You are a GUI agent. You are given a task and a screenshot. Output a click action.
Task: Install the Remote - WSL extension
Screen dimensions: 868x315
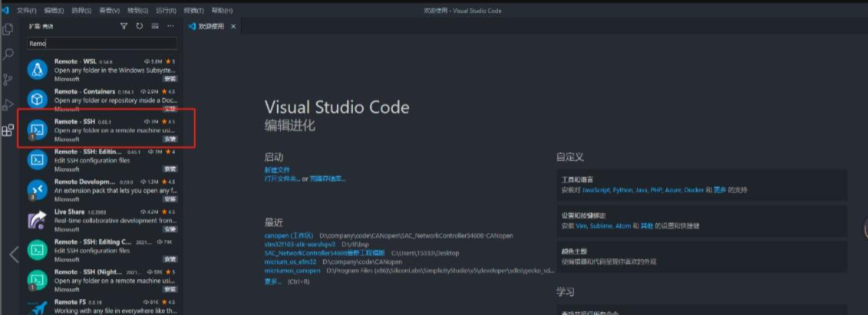[x=170, y=79]
